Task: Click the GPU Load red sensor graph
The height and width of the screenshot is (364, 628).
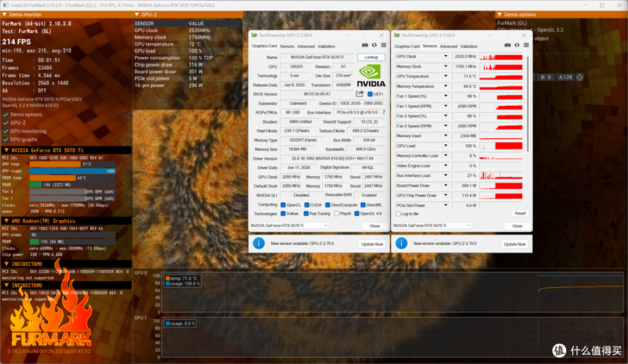Action: tap(501, 146)
